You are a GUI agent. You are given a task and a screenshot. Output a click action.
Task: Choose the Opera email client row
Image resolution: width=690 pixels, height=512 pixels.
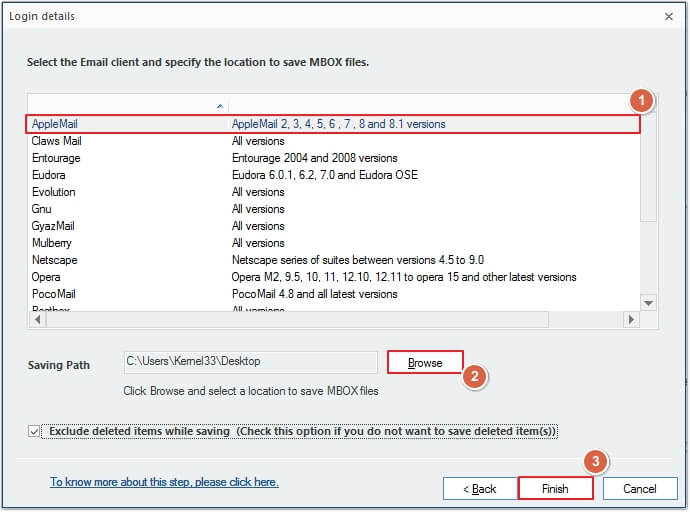(333, 277)
